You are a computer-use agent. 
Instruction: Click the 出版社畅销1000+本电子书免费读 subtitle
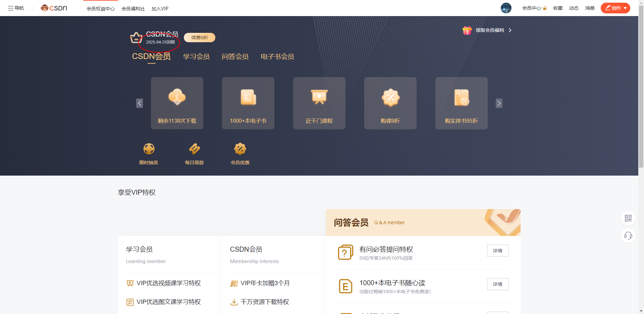(395, 292)
